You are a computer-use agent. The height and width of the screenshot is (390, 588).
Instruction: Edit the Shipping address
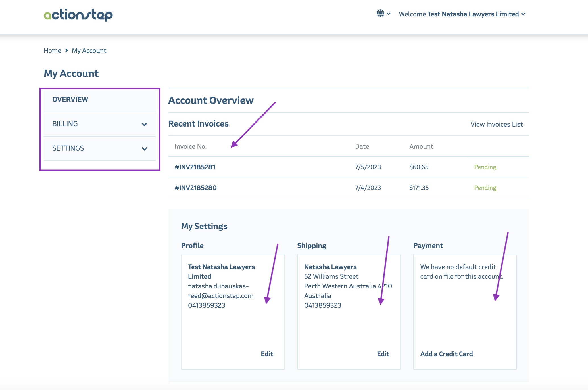(x=383, y=354)
